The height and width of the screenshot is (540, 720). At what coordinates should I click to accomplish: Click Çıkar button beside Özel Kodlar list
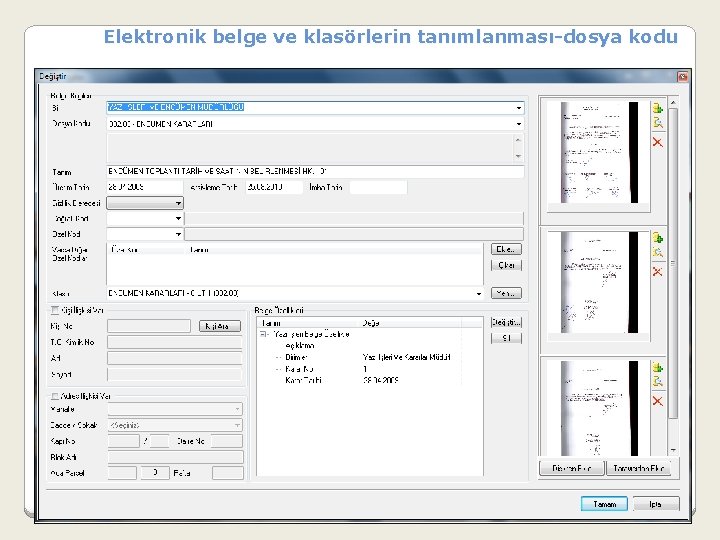point(506,265)
